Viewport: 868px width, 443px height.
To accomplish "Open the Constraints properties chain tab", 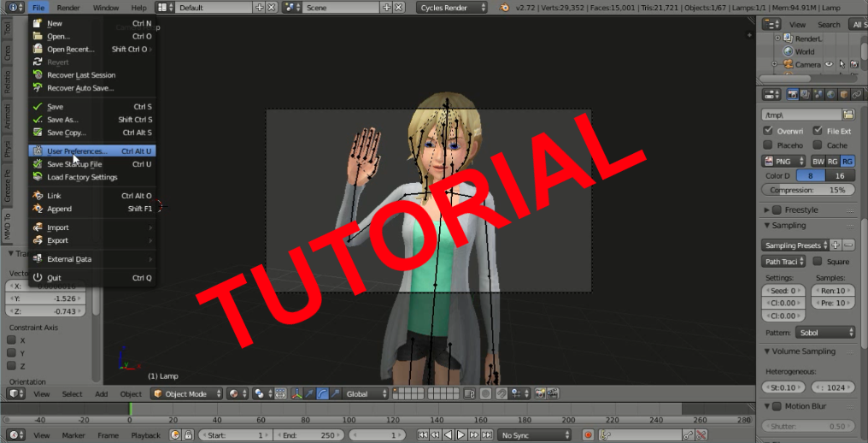I will pos(857,94).
